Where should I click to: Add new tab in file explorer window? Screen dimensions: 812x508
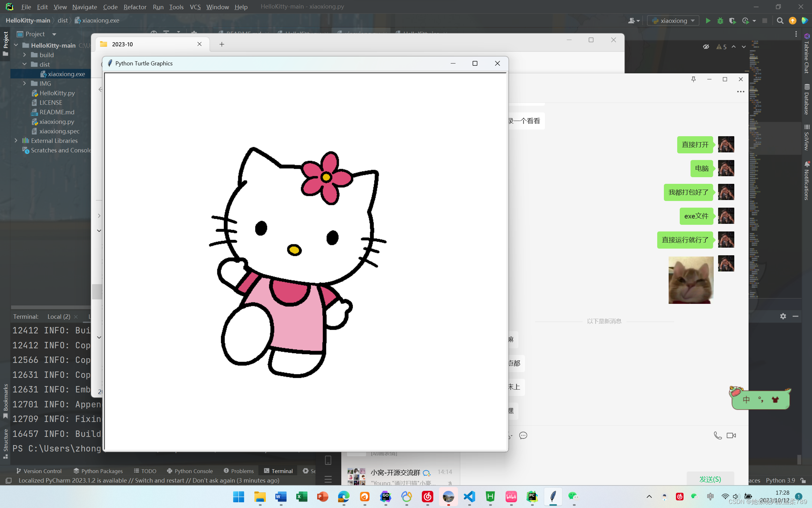tap(222, 44)
